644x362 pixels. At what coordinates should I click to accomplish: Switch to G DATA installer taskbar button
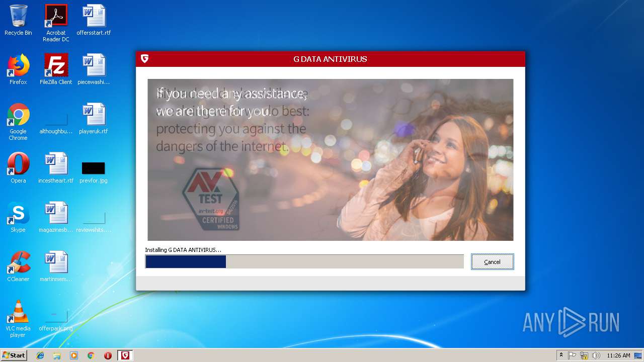click(125, 355)
